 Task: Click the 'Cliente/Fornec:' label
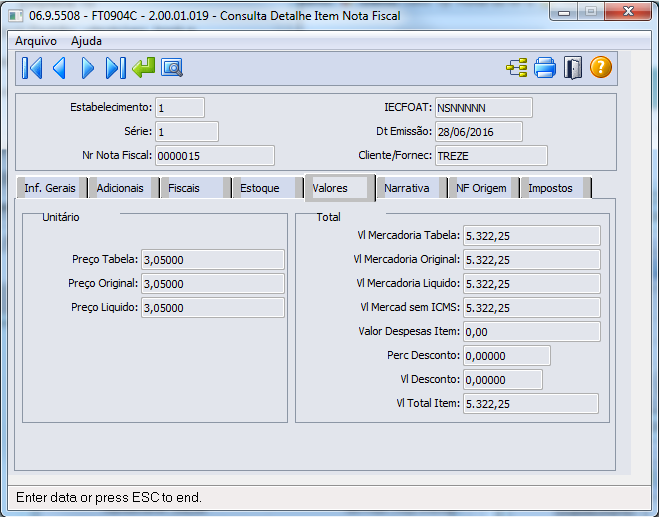pos(395,155)
